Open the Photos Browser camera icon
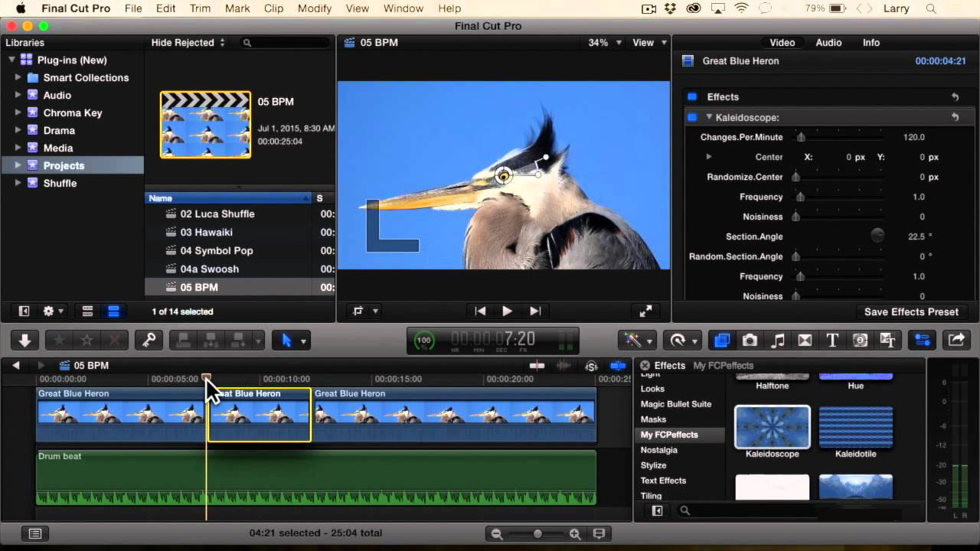 tap(750, 341)
